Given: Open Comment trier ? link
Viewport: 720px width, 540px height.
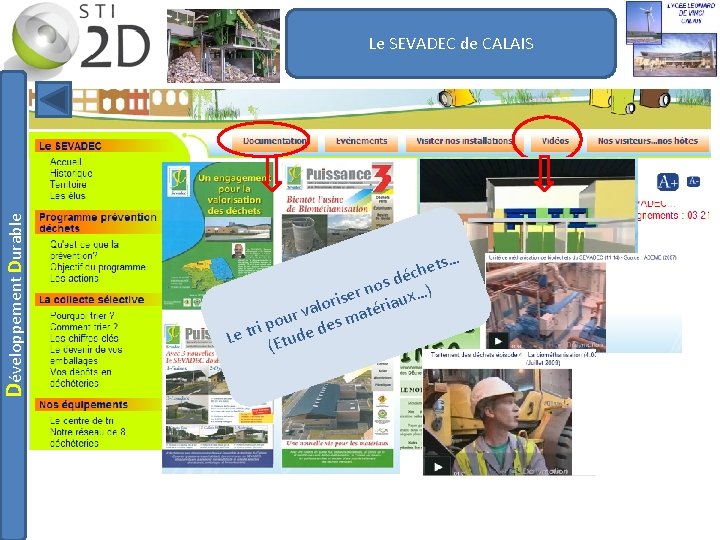Looking at the screenshot, I should point(84,327).
